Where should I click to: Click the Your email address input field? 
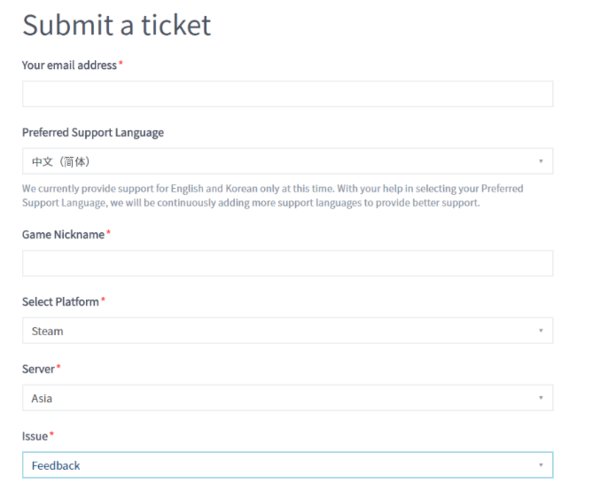pos(287,94)
